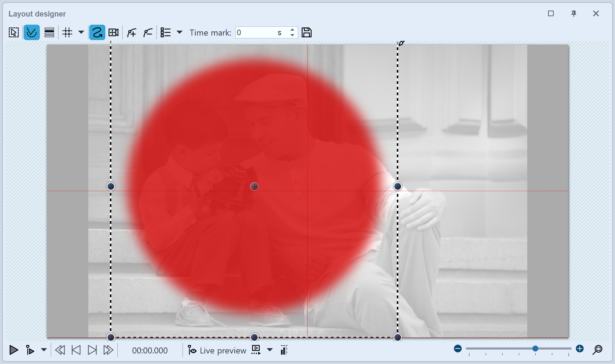This screenshot has width=615, height=364.
Task: Open the grid options dropdown
Action: [x=81, y=32]
